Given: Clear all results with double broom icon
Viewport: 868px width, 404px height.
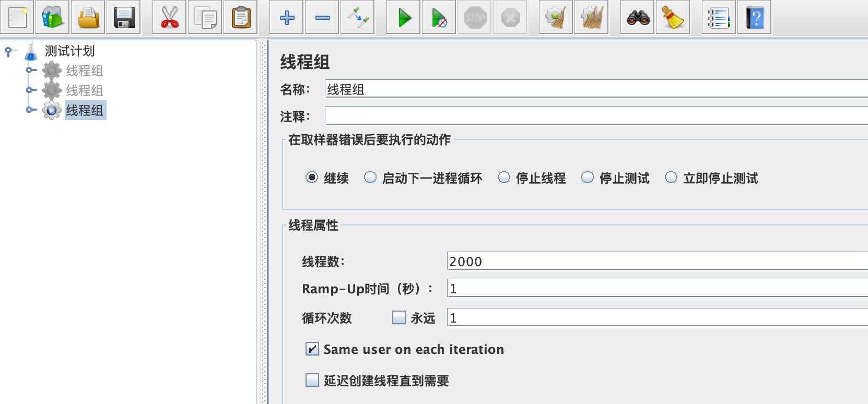Looking at the screenshot, I should (591, 17).
